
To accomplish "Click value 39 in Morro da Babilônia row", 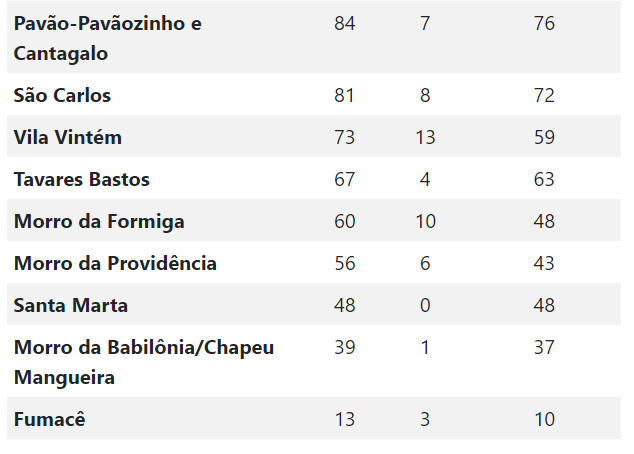I will [344, 347].
